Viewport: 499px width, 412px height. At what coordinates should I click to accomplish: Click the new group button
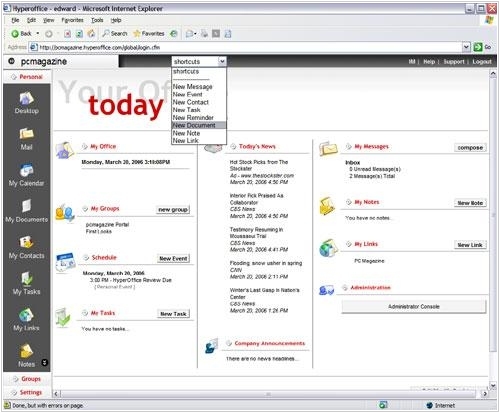click(x=173, y=209)
